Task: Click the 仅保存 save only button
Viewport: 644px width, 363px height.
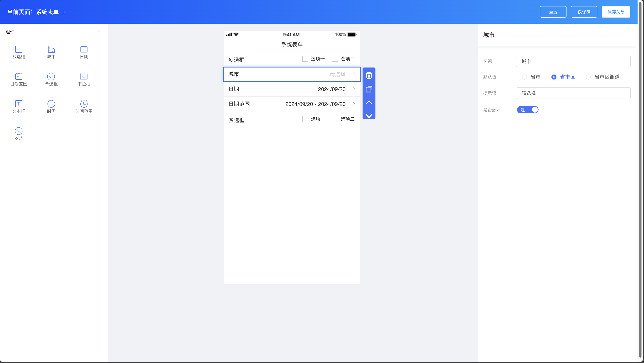Action: (584, 12)
